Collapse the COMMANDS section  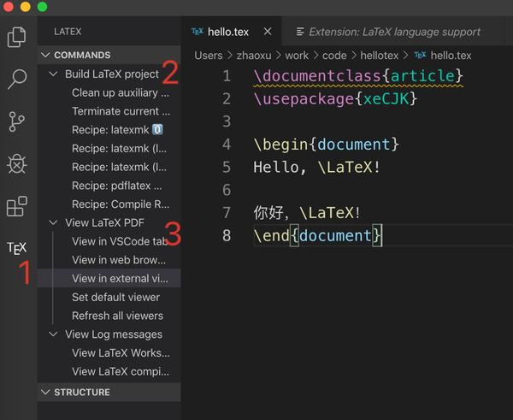(x=46, y=56)
